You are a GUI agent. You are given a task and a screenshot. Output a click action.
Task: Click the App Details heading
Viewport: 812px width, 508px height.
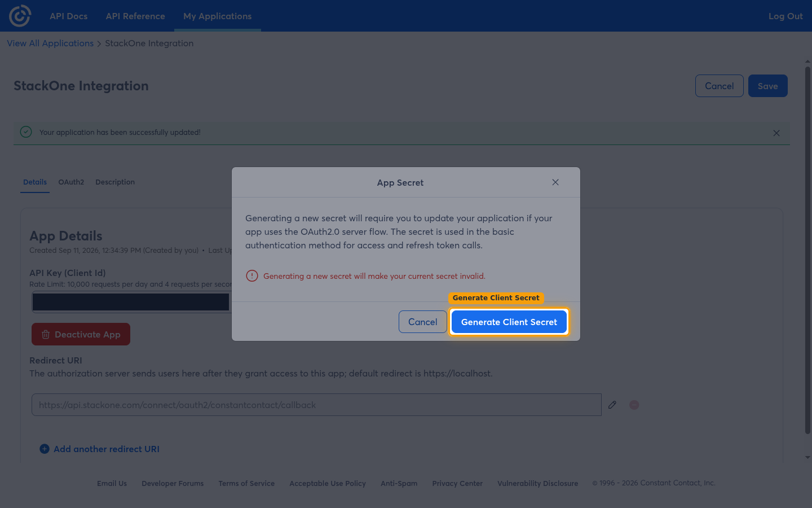pos(66,236)
